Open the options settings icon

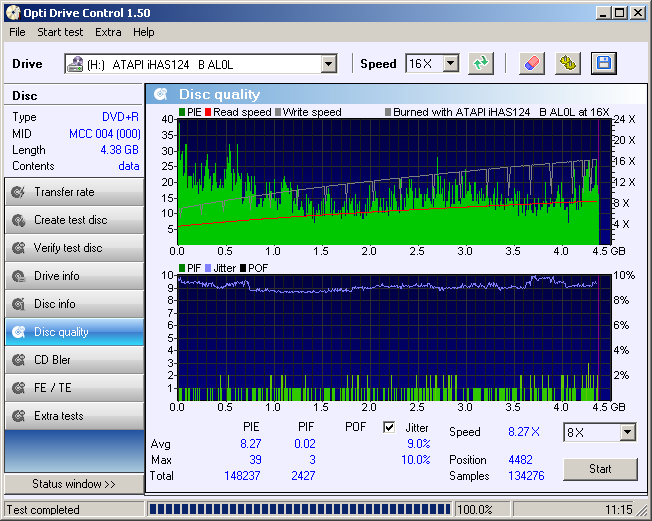[568, 64]
